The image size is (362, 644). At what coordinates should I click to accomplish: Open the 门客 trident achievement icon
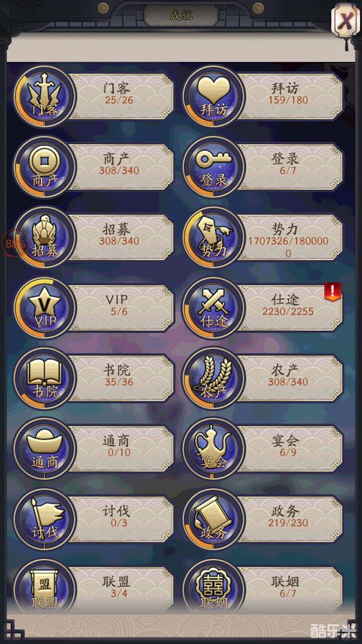point(45,97)
